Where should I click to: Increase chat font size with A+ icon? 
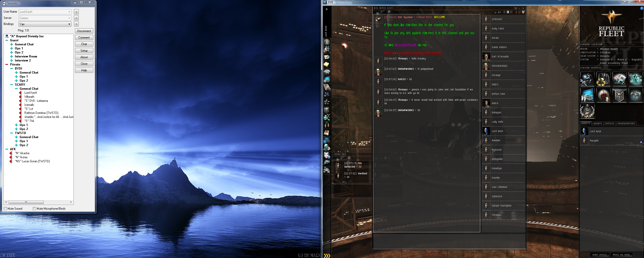pyautogui.click(x=500, y=12)
